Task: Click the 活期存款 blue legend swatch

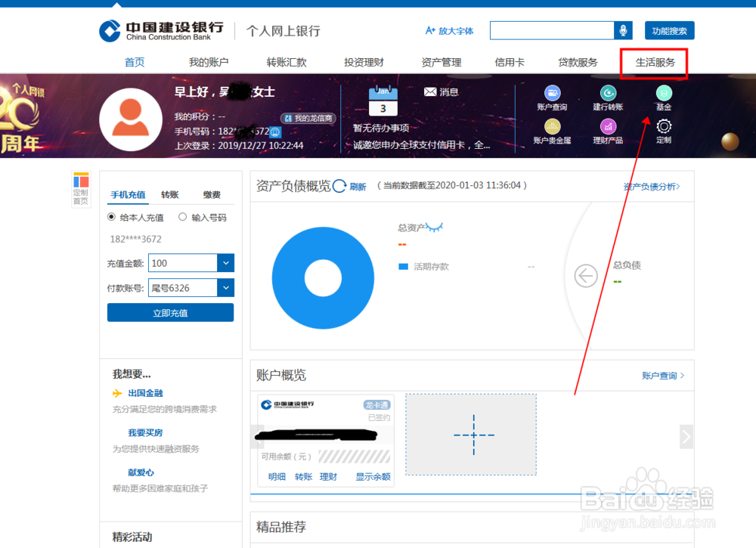Action: click(x=404, y=267)
